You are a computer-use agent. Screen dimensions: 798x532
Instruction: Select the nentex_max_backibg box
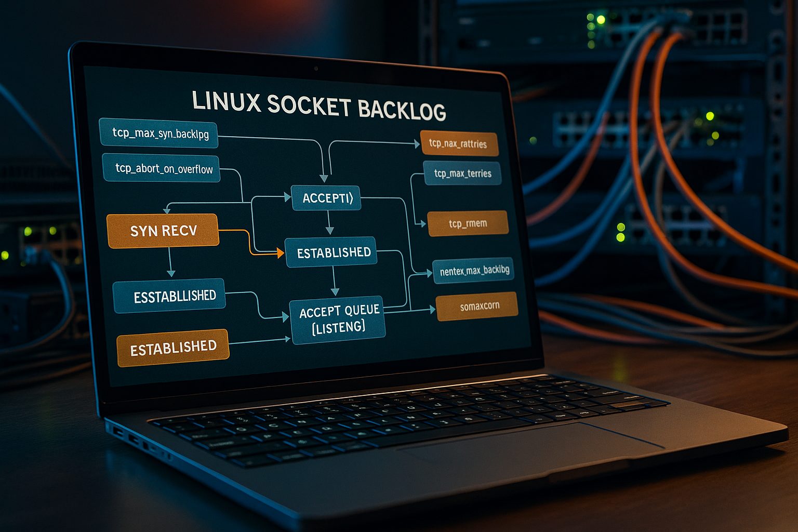tap(473, 270)
